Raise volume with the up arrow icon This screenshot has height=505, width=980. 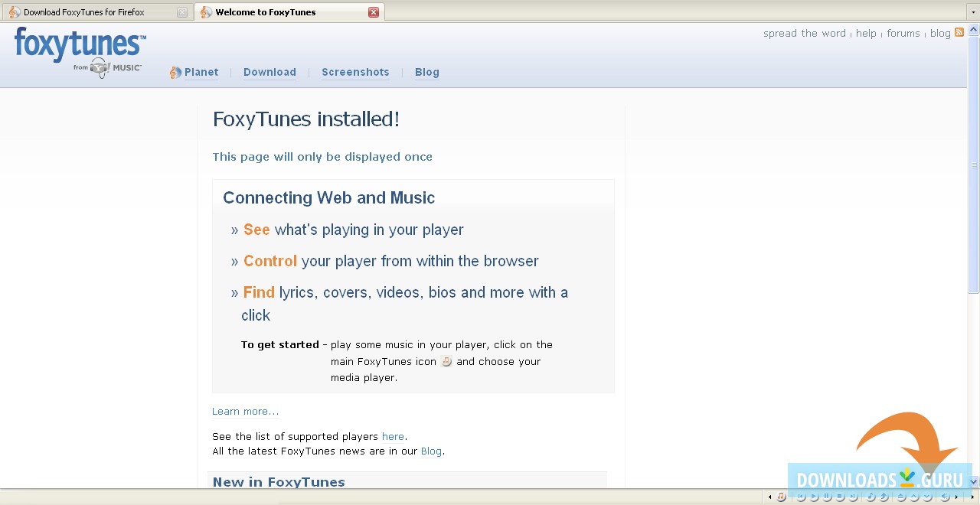(912, 496)
